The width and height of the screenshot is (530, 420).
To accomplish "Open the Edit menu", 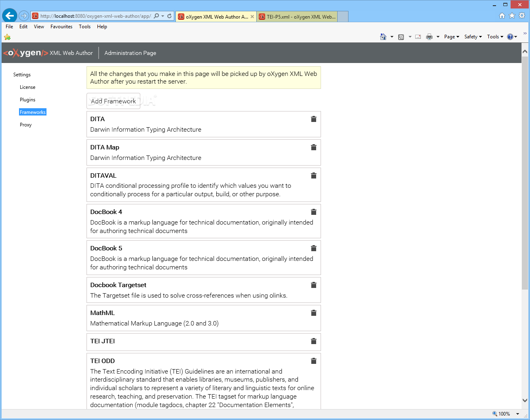I will 23,27.
